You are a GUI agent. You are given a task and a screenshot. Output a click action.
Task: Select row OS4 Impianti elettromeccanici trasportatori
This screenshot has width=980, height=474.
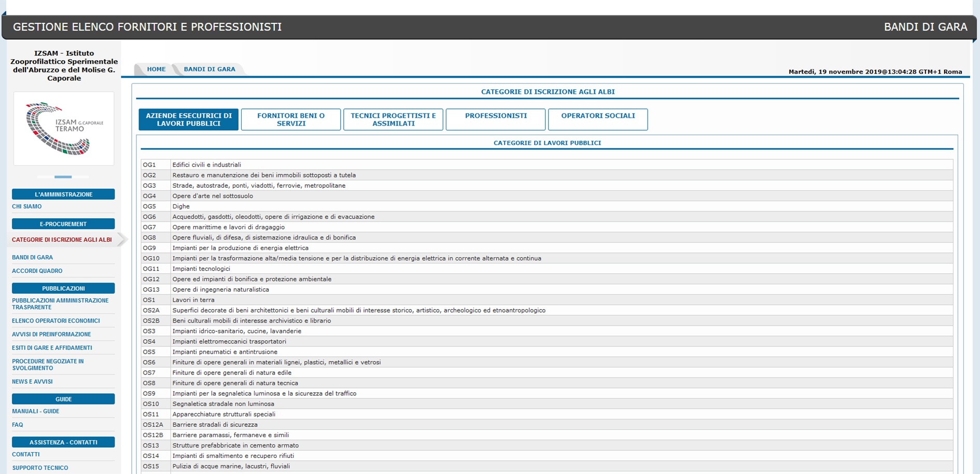pos(547,341)
